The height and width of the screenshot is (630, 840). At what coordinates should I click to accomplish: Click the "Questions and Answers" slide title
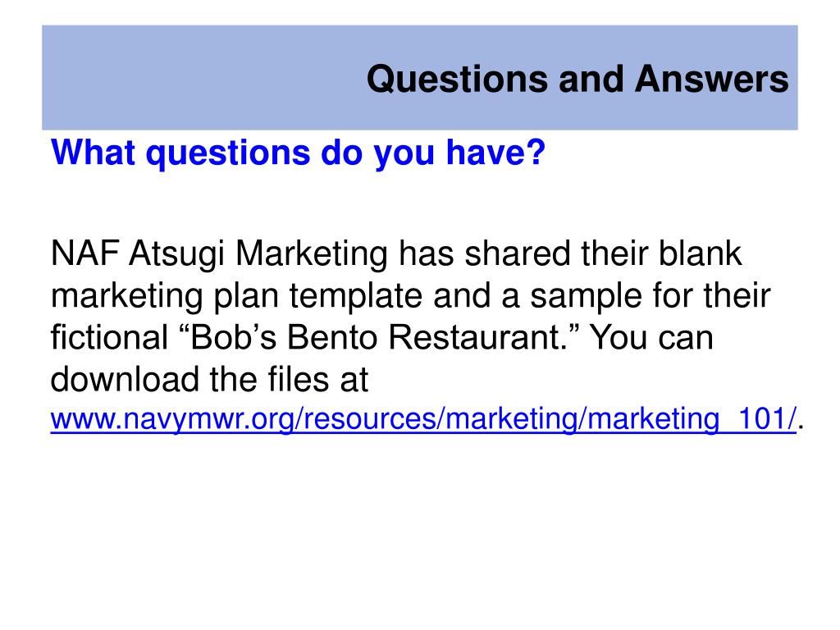(577, 80)
